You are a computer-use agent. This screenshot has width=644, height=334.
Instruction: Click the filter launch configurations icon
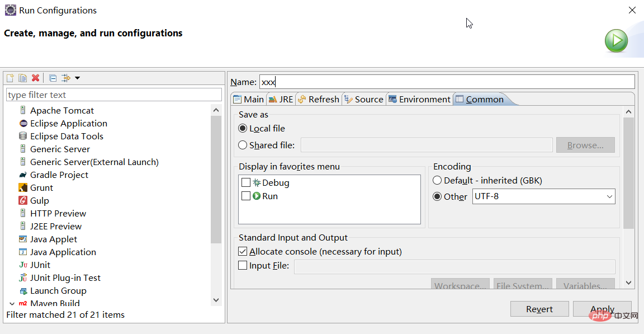[66, 78]
